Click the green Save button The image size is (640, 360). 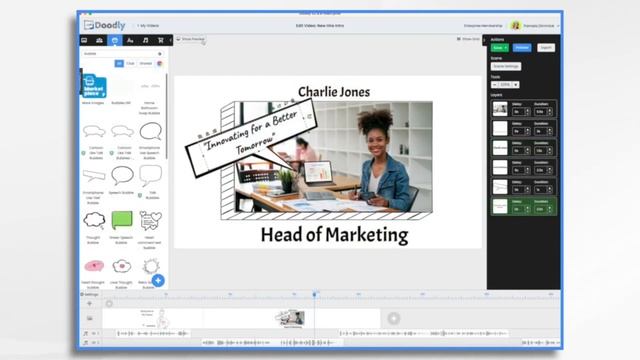[500, 48]
